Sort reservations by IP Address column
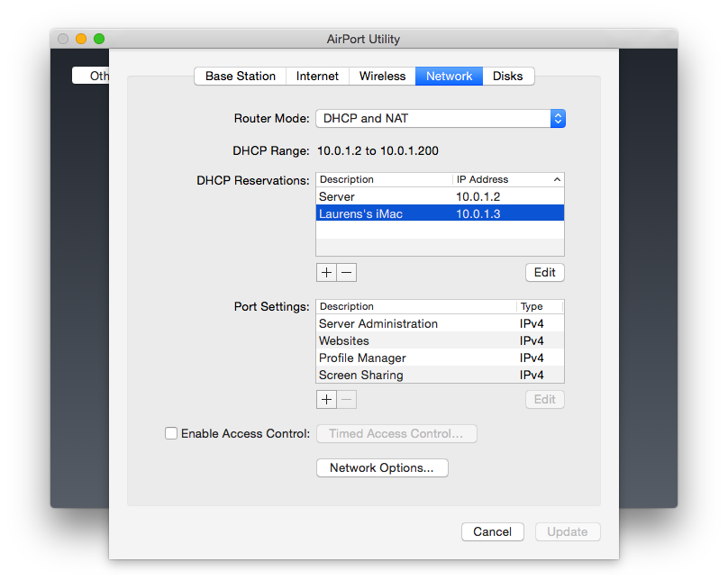Screen dimensions: 728x580 (x=508, y=179)
